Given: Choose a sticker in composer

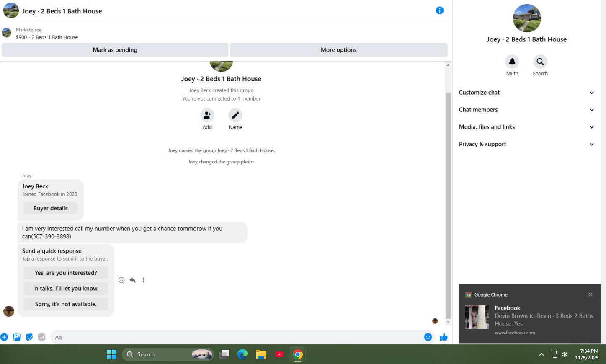Looking at the screenshot, I should point(29,337).
